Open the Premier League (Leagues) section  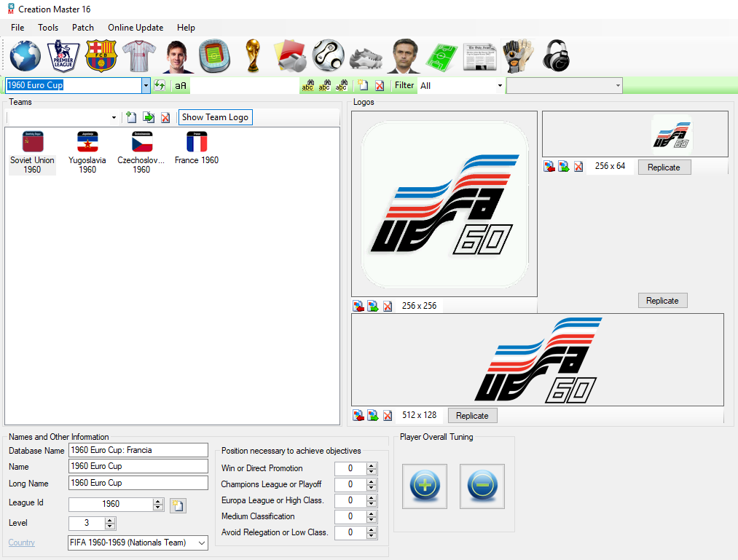[x=63, y=56]
